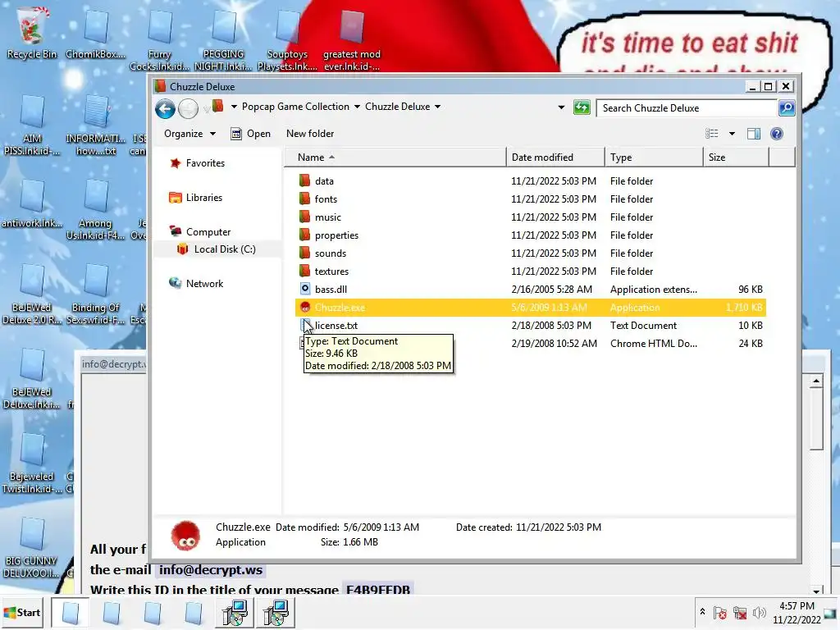Screen dimensions: 840x630
Task: Click first taskbar window button
Action: [71, 612]
